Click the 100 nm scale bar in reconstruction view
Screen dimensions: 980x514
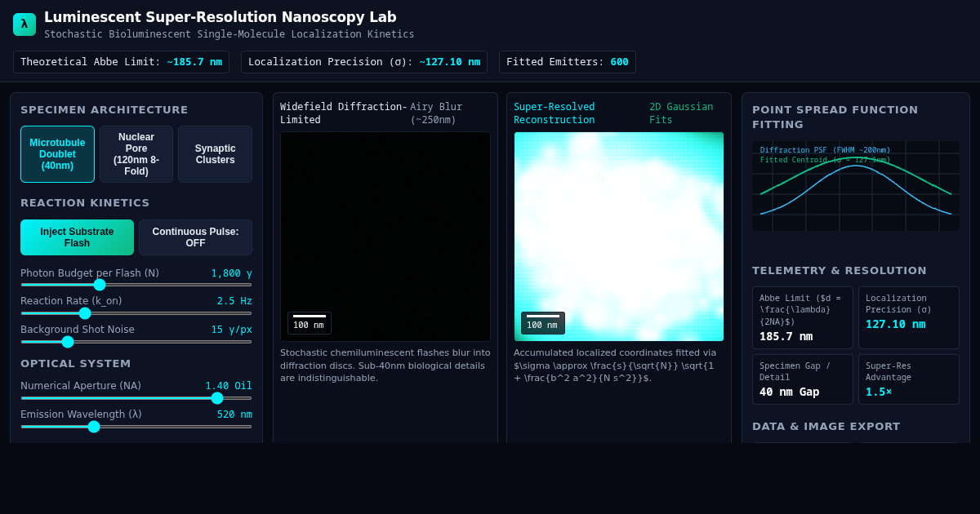tap(543, 323)
